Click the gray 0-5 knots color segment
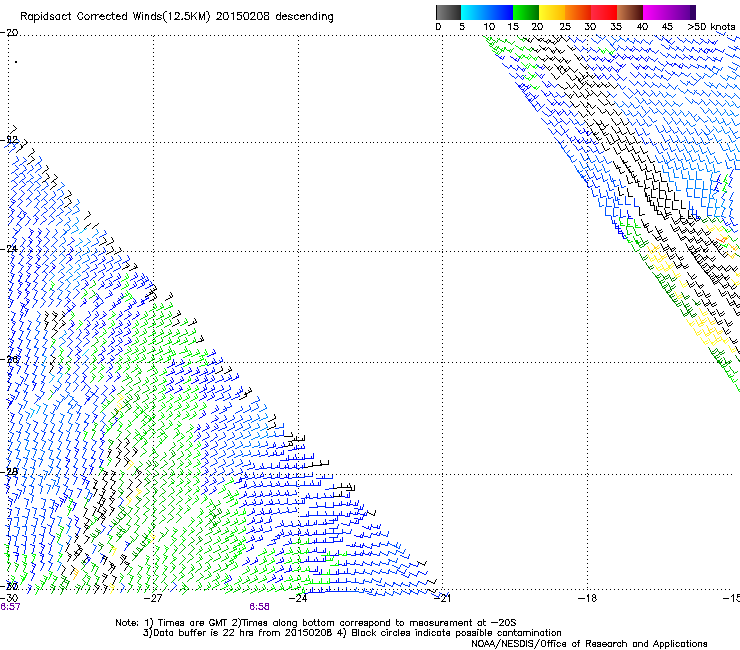 pos(448,12)
